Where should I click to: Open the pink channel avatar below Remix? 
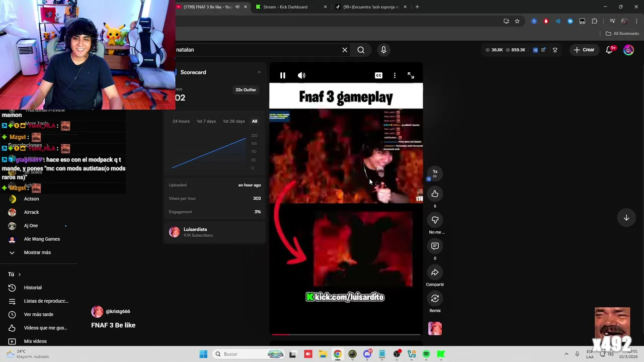tap(435, 328)
